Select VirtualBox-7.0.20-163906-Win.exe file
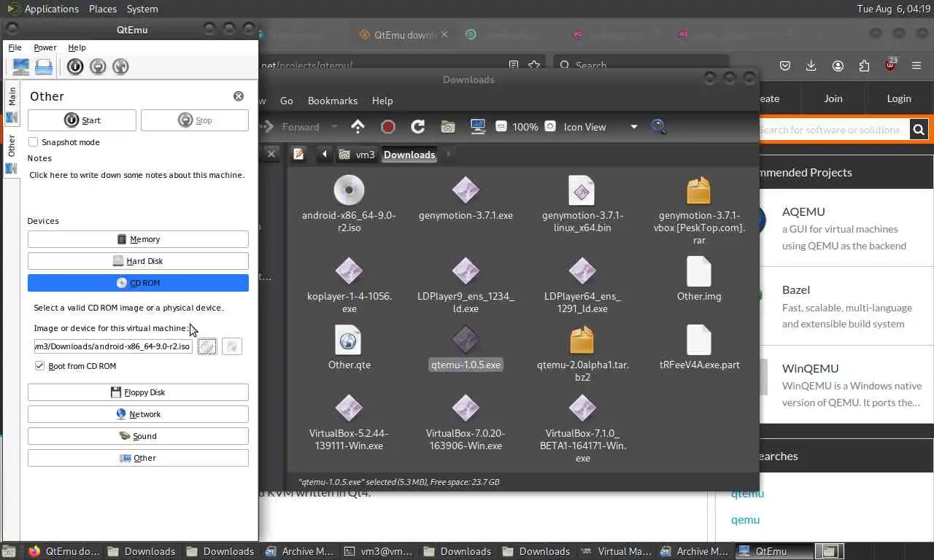This screenshot has width=934, height=560. (466, 422)
